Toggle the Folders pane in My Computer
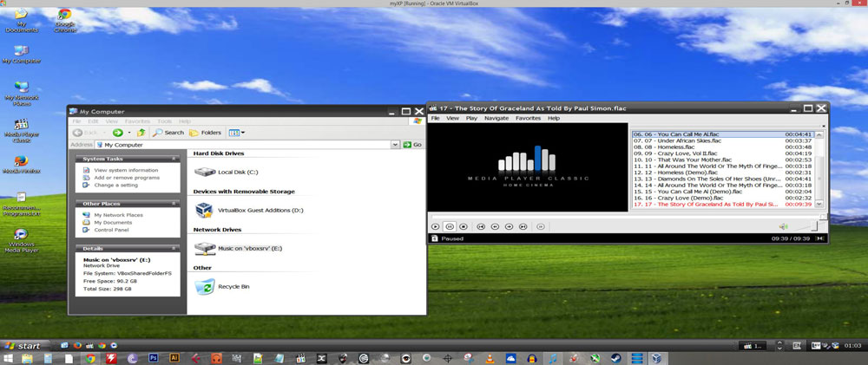Image resolution: width=868 pixels, height=365 pixels. tap(206, 133)
